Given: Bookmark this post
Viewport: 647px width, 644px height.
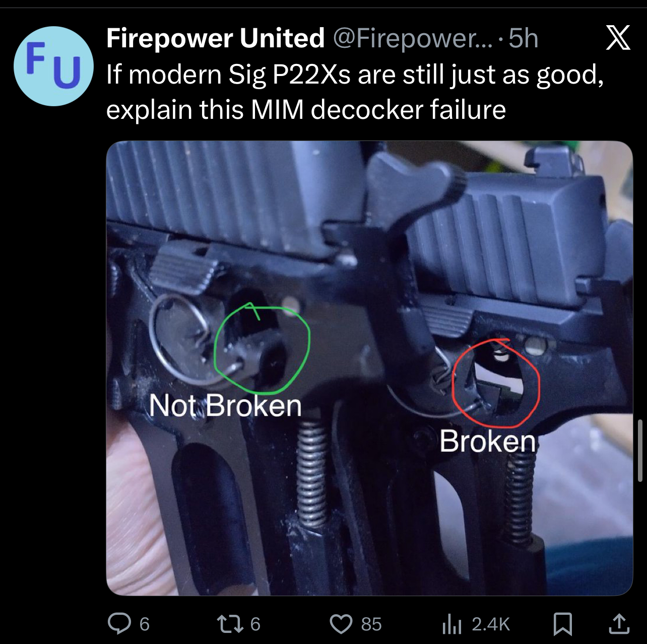Looking at the screenshot, I should click(x=562, y=624).
